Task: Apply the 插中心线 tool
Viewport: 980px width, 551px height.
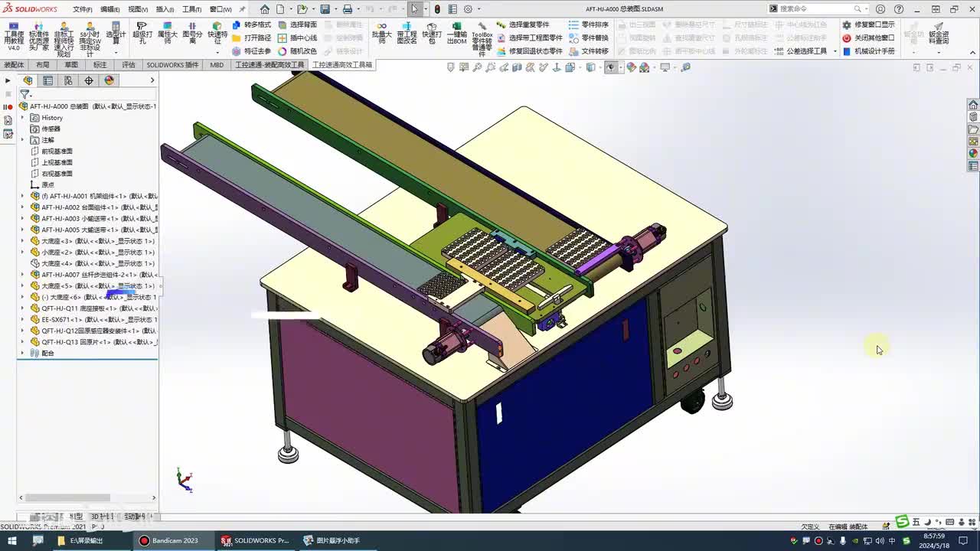Action: [297, 37]
